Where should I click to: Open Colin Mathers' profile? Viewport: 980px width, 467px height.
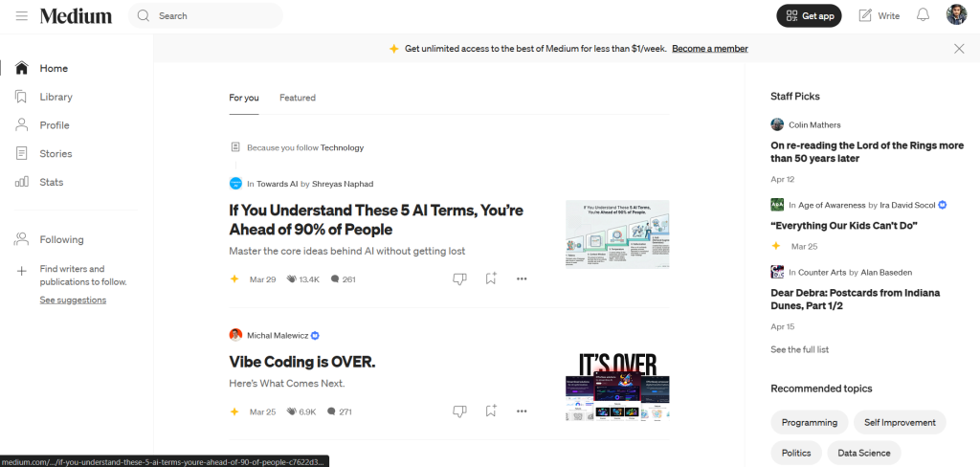click(814, 125)
